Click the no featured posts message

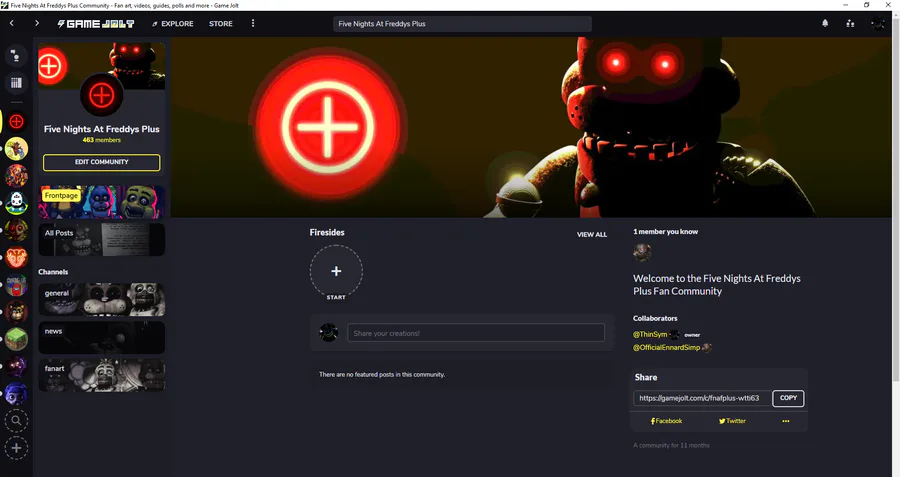(382, 375)
